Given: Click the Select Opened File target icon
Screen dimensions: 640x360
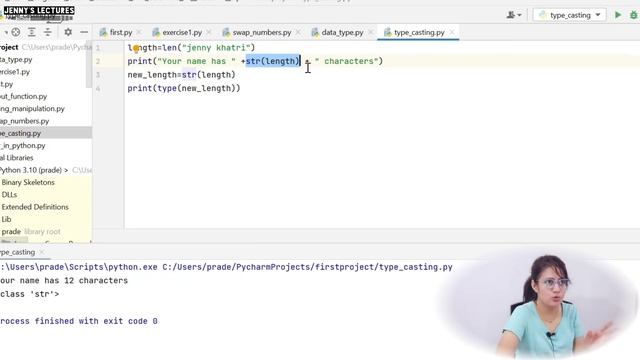Looking at the screenshot, I should (x=16, y=32).
